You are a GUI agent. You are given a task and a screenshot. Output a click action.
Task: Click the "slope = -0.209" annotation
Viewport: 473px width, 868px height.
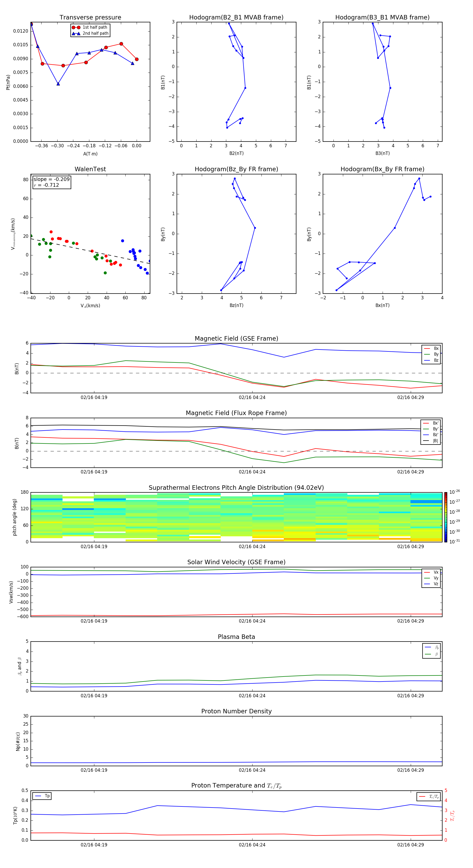(x=52, y=179)
